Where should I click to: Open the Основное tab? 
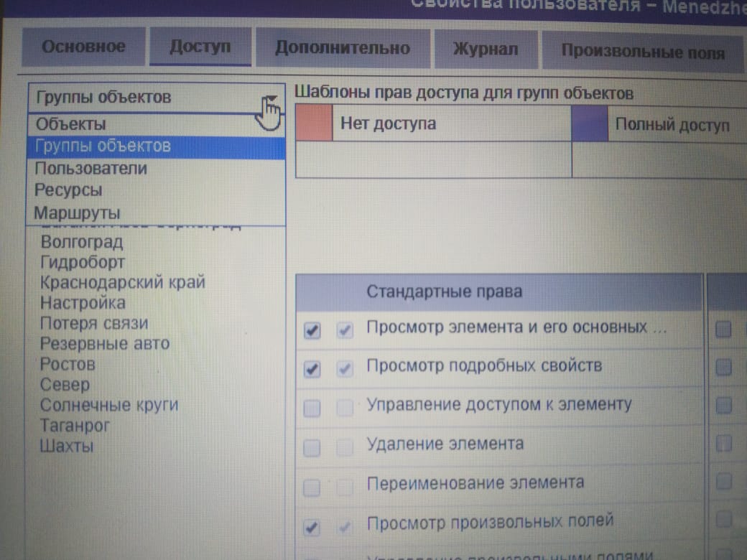click(x=83, y=47)
